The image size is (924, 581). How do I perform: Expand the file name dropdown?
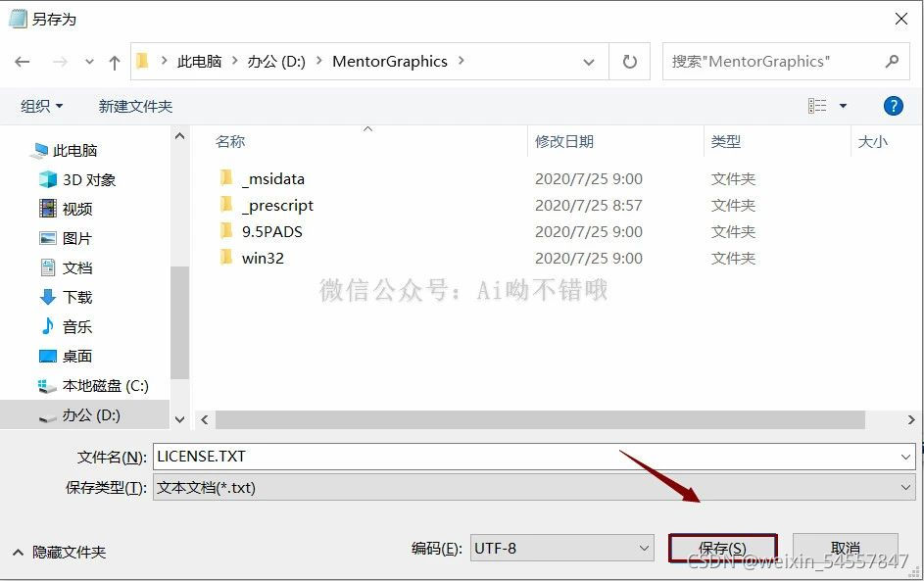tap(905, 457)
